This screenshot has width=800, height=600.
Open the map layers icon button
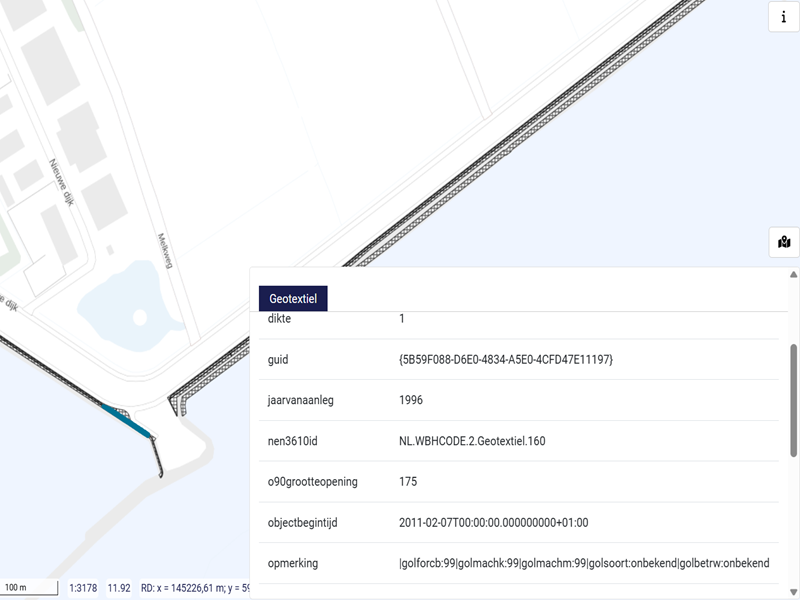[783, 242]
